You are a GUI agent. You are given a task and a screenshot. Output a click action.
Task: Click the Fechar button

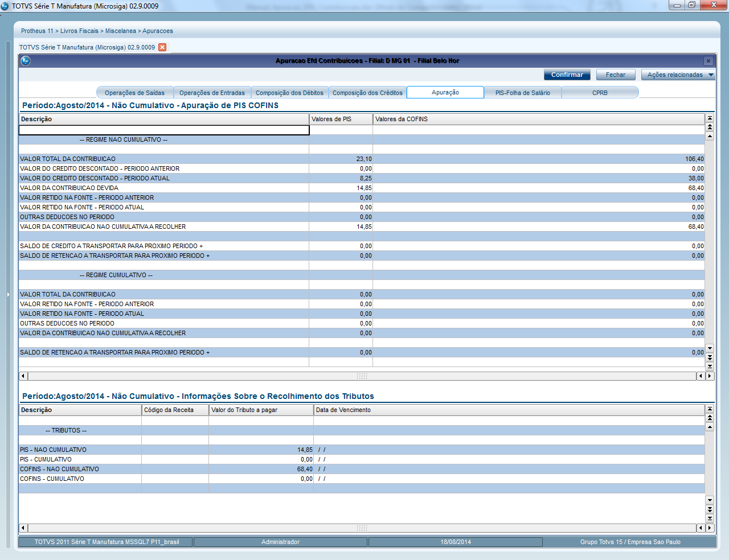(616, 75)
